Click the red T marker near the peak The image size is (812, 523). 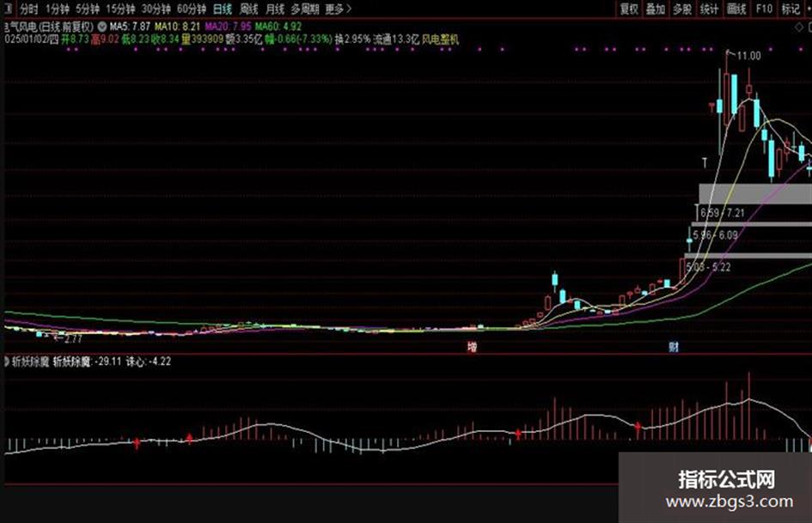(712, 107)
